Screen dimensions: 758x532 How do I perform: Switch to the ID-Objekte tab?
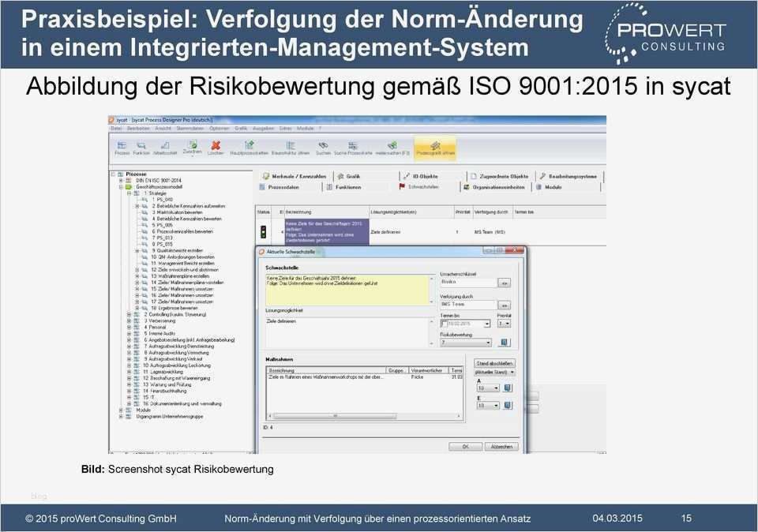click(x=421, y=176)
